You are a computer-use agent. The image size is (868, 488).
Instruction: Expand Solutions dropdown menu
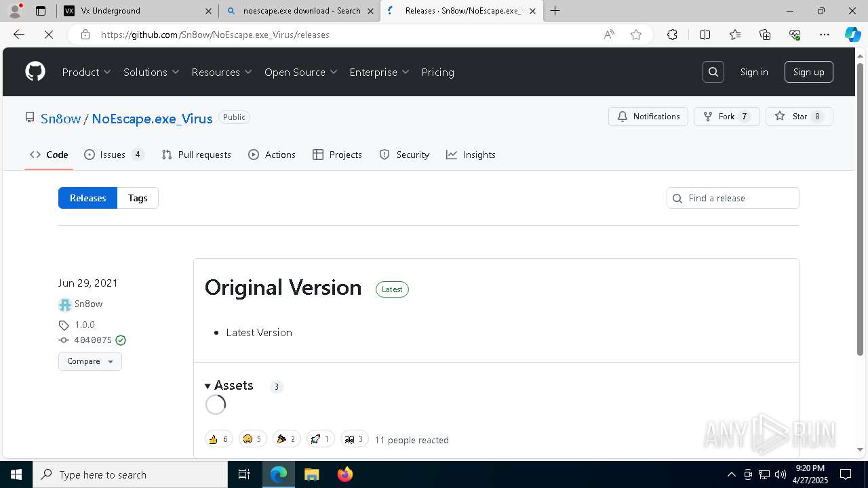pos(151,72)
